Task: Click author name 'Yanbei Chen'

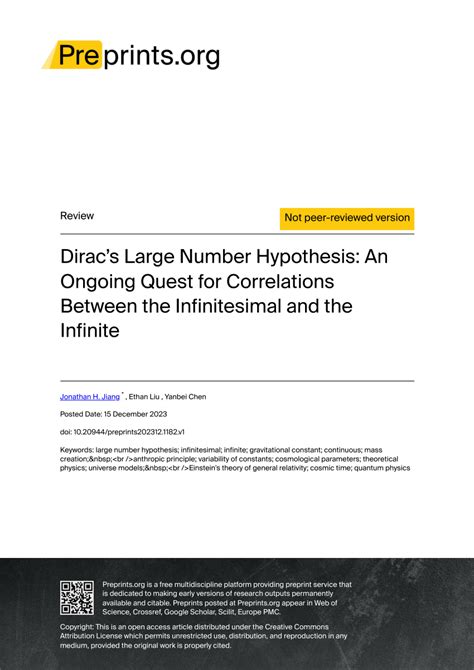Action: (x=185, y=397)
